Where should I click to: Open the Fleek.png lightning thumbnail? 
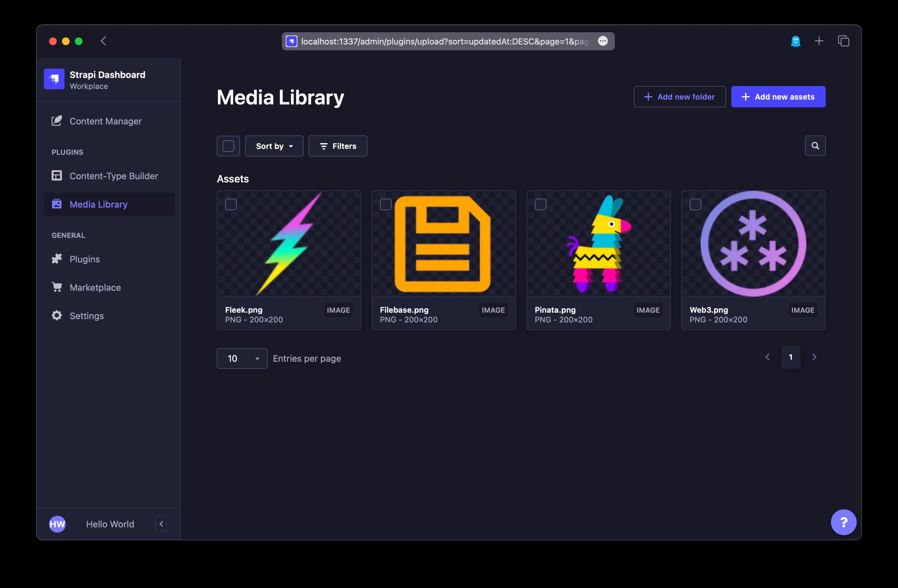click(289, 244)
